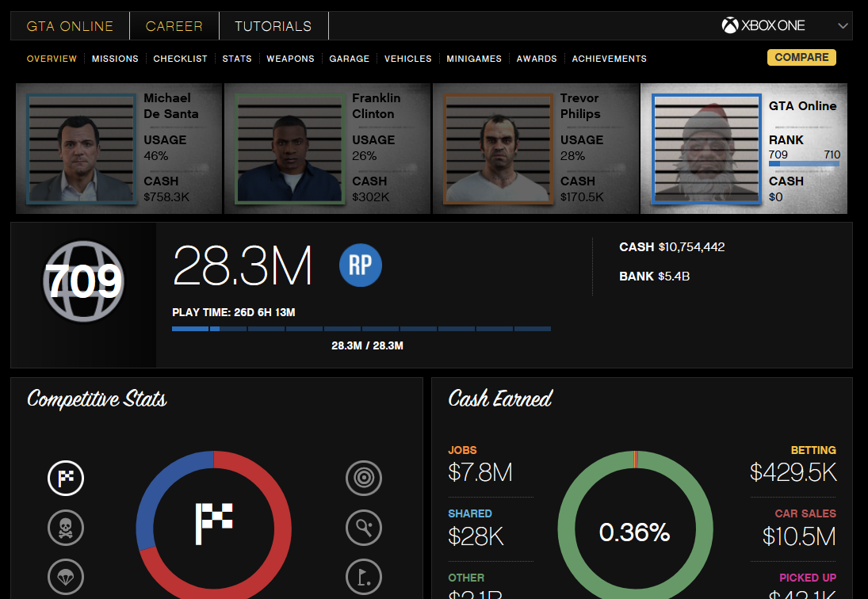The height and width of the screenshot is (599, 868).
Task: Open the Xbox One platform dropdown
Action: coord(785,25)
